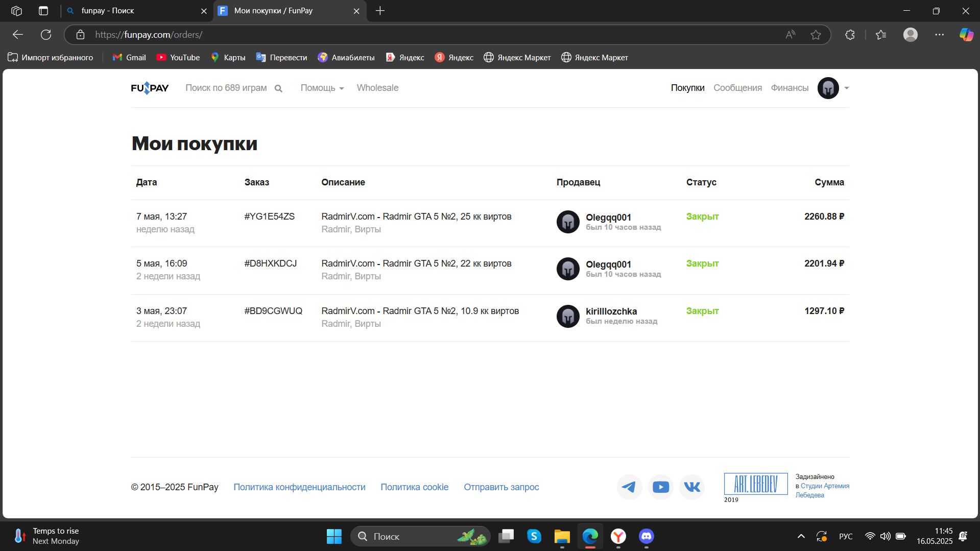Open Skype from the taskbar
This screenshot has width=980, height=551.
[534, 536]
